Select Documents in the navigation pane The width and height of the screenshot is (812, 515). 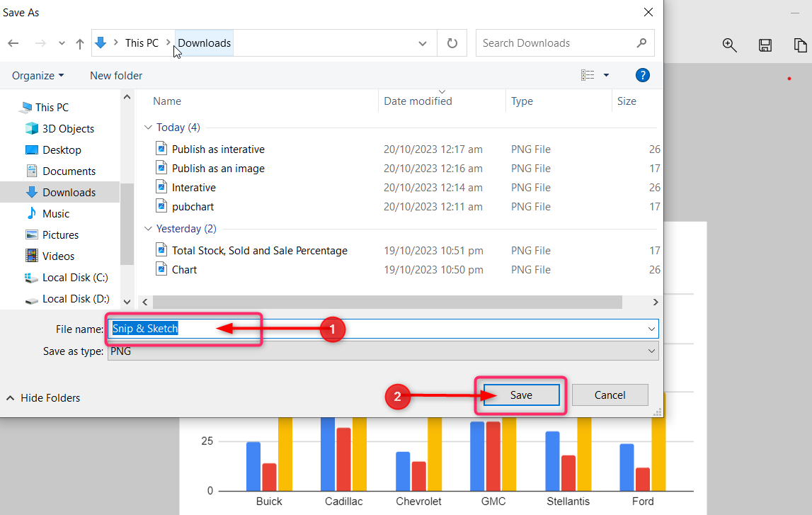pos(69,171)
